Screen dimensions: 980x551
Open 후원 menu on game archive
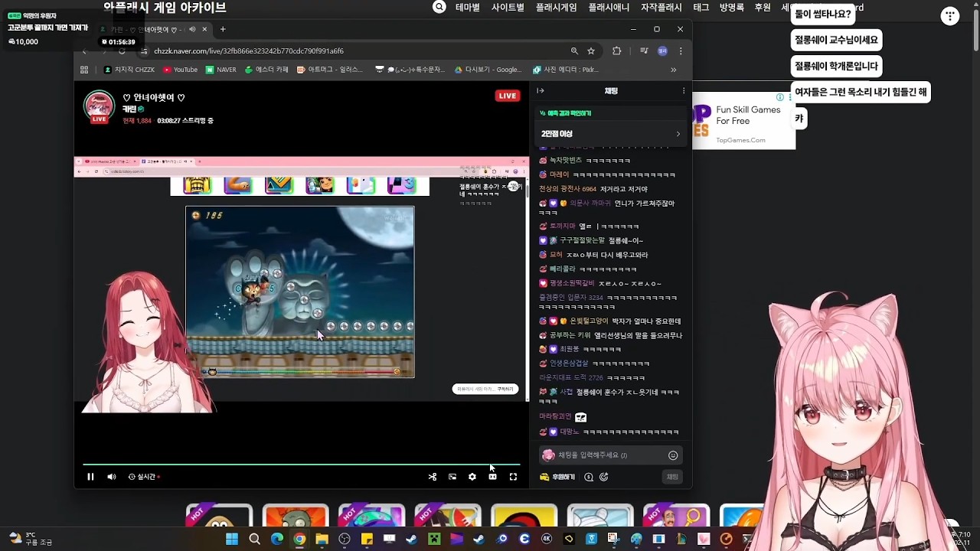point(763,7)
